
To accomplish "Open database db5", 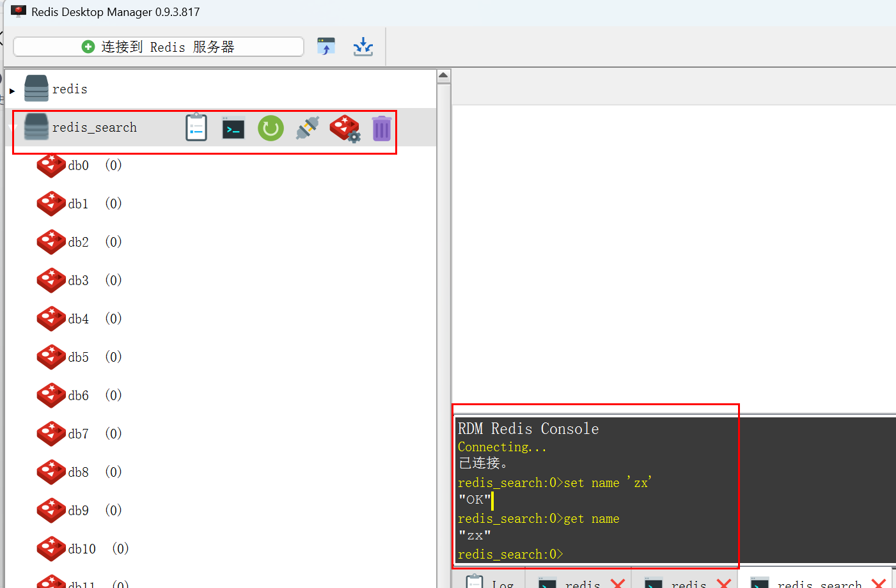I will [79, 357].
